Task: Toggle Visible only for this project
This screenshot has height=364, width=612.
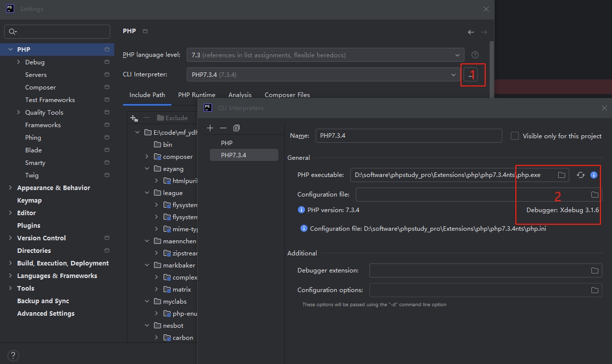Action: [515, 136]
